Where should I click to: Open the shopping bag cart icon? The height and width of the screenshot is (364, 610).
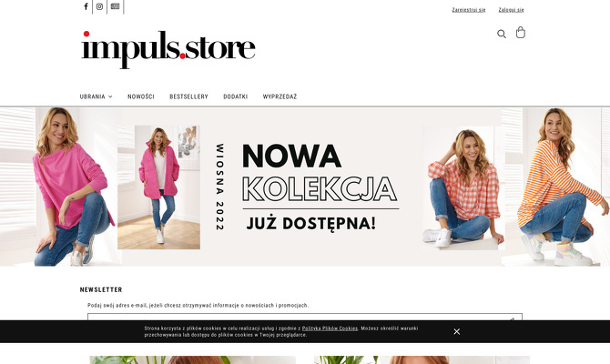coord(521,32)
